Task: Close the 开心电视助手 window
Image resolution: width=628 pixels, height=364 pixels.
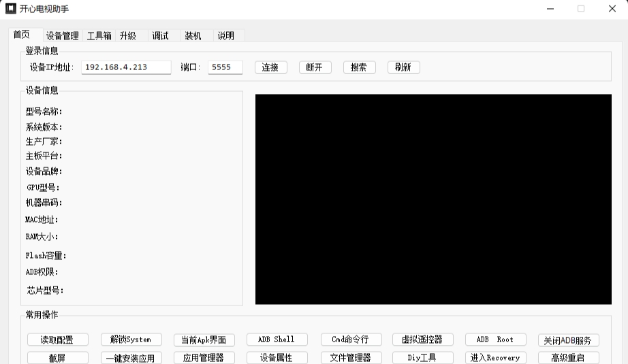Action: [612, 8]
